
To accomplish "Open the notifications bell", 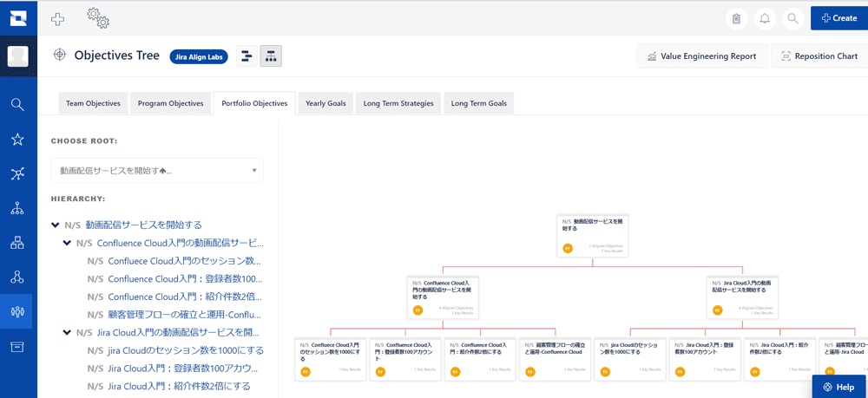I will 765,19.
